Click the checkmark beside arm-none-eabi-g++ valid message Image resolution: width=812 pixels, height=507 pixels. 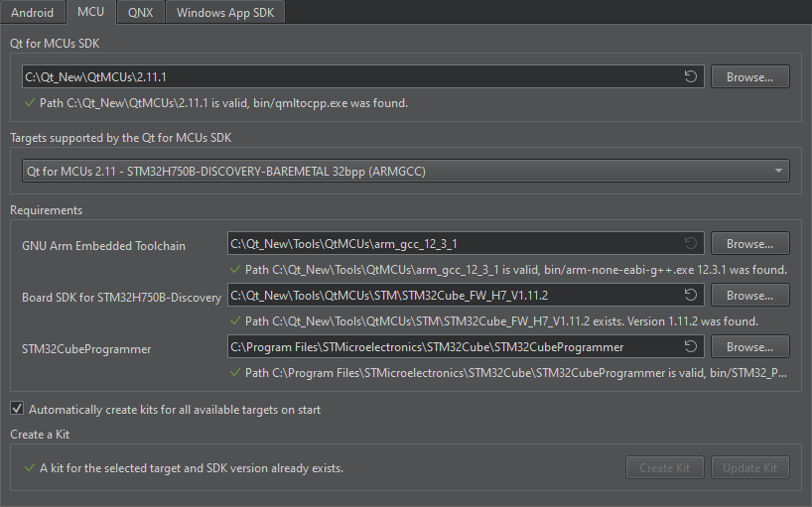(235, 270)
